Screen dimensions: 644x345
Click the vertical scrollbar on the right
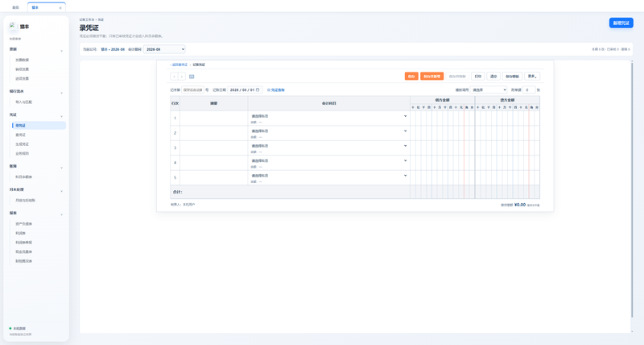pos(632,189)
